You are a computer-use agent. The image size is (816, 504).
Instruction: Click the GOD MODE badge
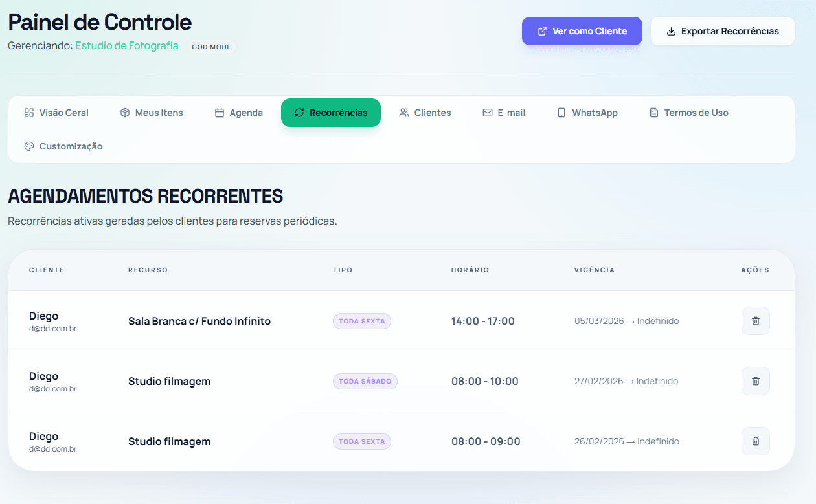click(211, 47)
